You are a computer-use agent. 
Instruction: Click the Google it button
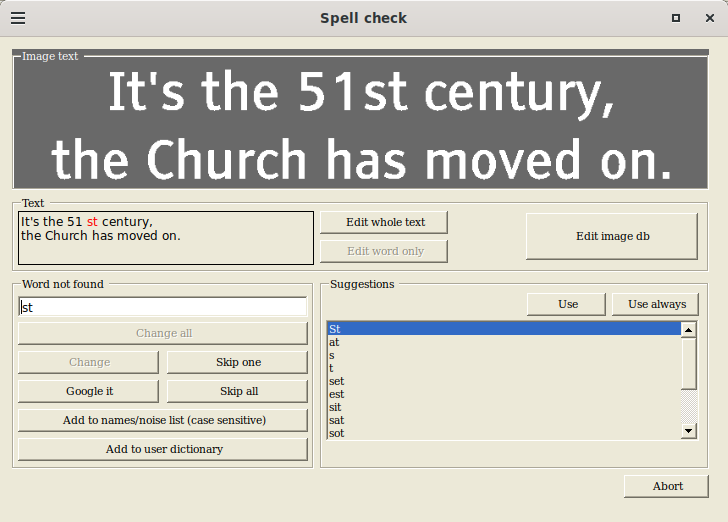click(x=89, y=392)
